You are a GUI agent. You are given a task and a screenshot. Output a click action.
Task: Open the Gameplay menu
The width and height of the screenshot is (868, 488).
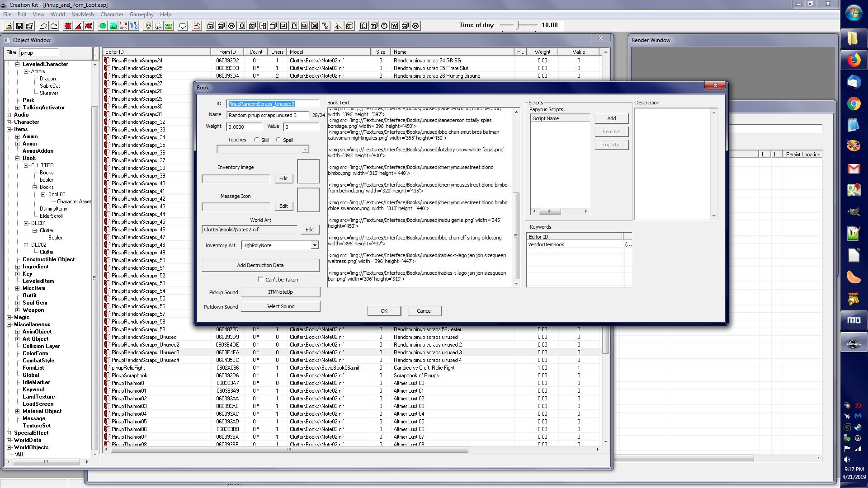pos(142,14)
